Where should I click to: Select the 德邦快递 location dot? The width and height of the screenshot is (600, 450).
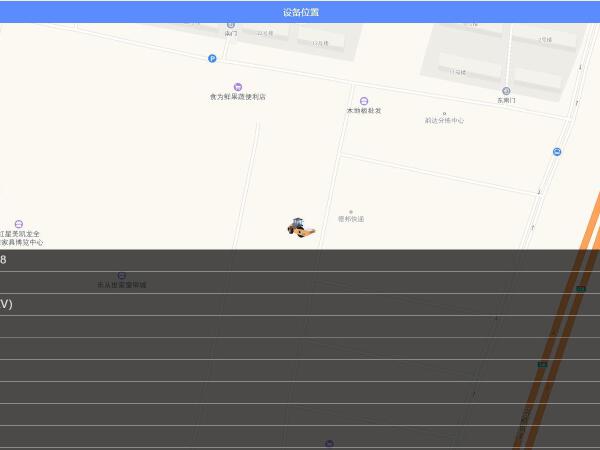[x=351, y=211]
